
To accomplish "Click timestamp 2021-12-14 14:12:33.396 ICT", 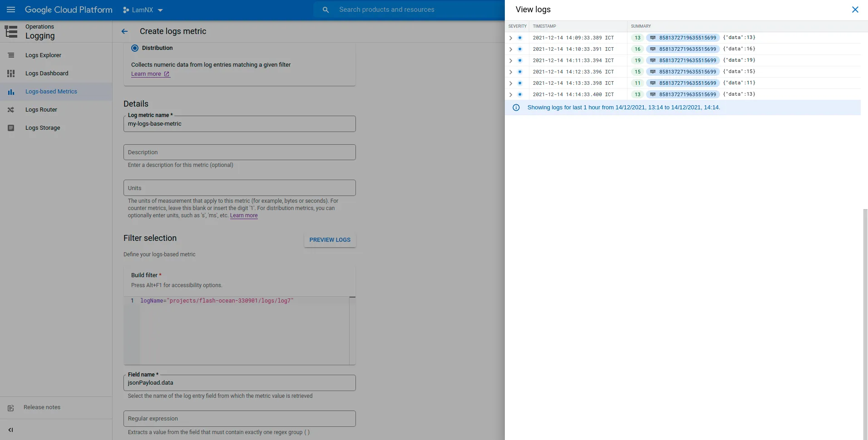I will (573, 72).
